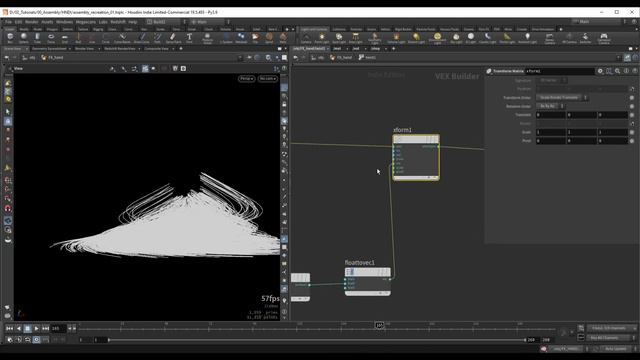Toggle Auto Update mode at bottom right
This screenshot has width=640, height=360.
[x=616, y=349]
